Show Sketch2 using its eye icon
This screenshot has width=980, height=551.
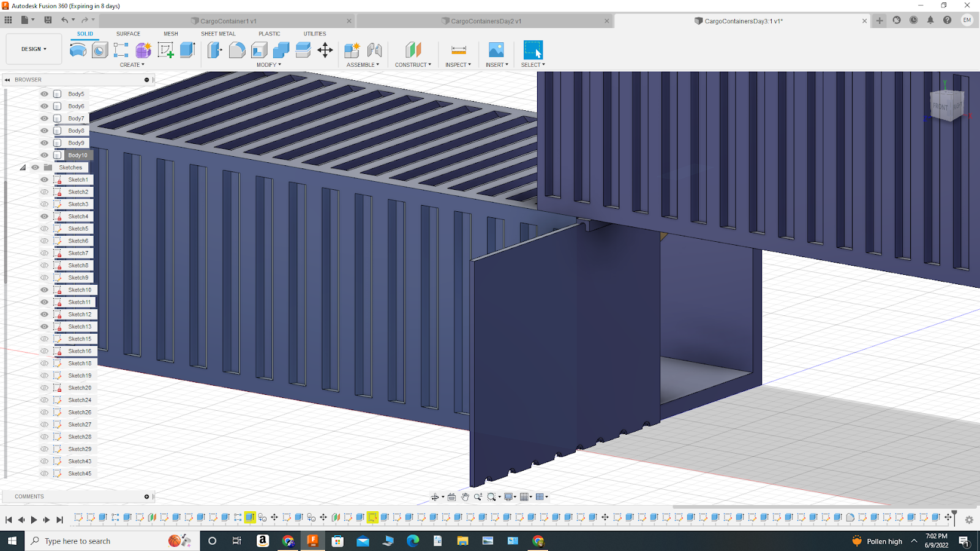click(43, 192)
